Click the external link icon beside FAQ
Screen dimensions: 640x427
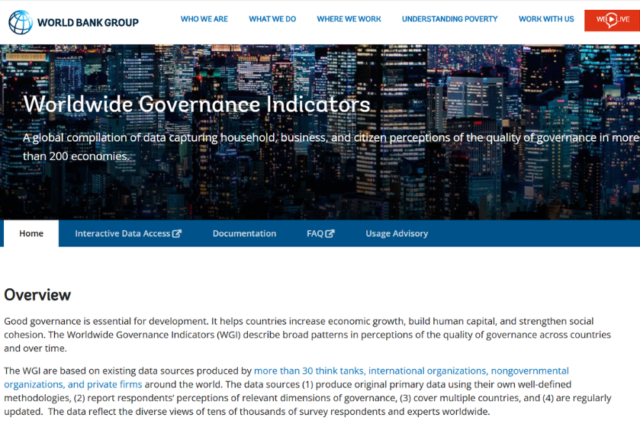[x=330, y=234]
